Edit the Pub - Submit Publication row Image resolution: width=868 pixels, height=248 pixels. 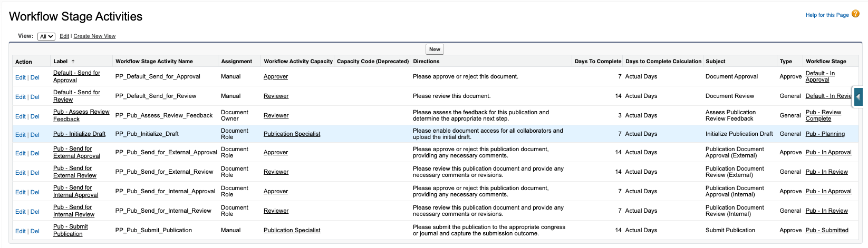(x=21, y=231)
